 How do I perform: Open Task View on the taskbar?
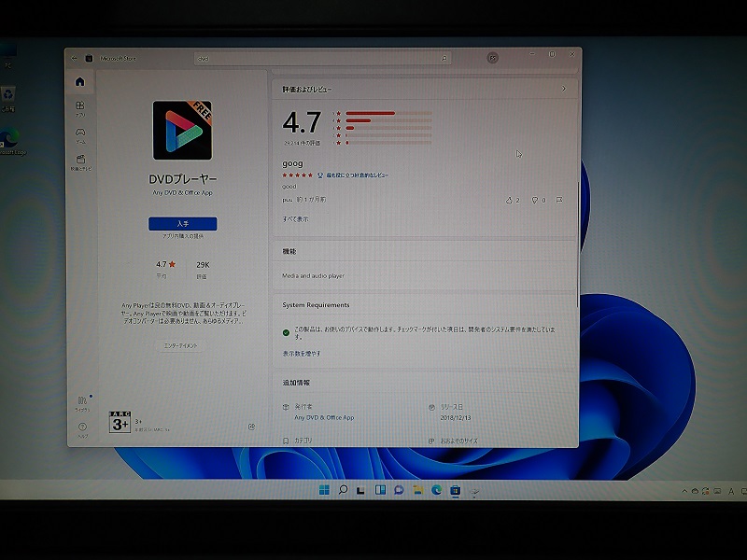(360, 491)
